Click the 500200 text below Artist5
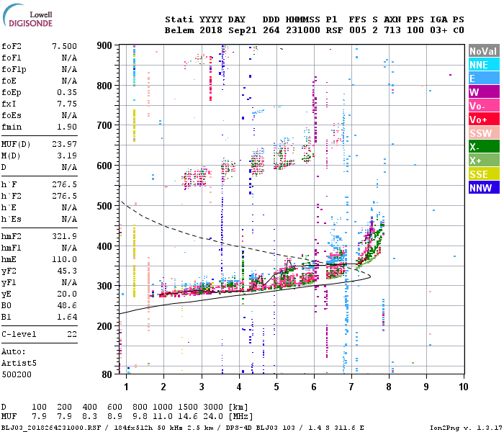 (17, 374)
